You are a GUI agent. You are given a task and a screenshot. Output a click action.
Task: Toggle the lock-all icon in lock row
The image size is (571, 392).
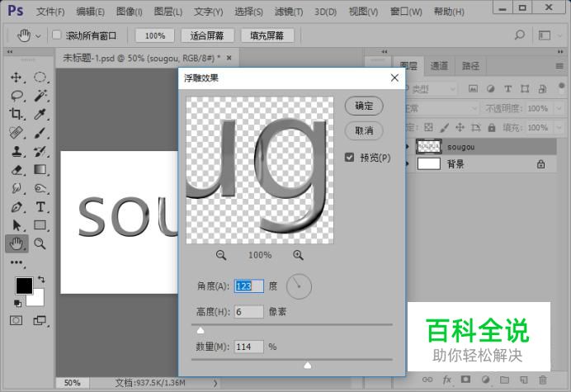(x=492, y=128)
